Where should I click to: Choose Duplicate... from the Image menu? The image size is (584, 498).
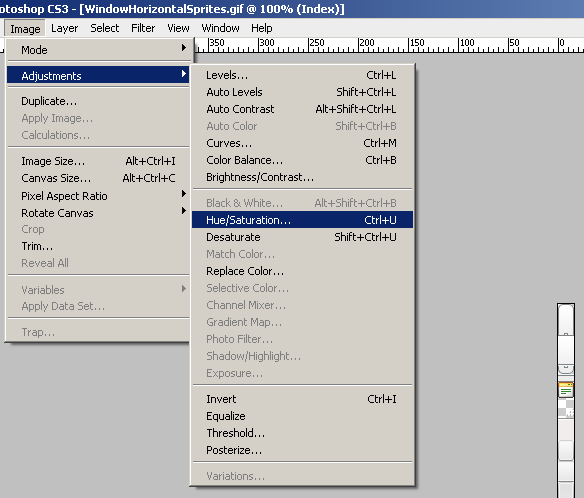click(x=98, y=101)
